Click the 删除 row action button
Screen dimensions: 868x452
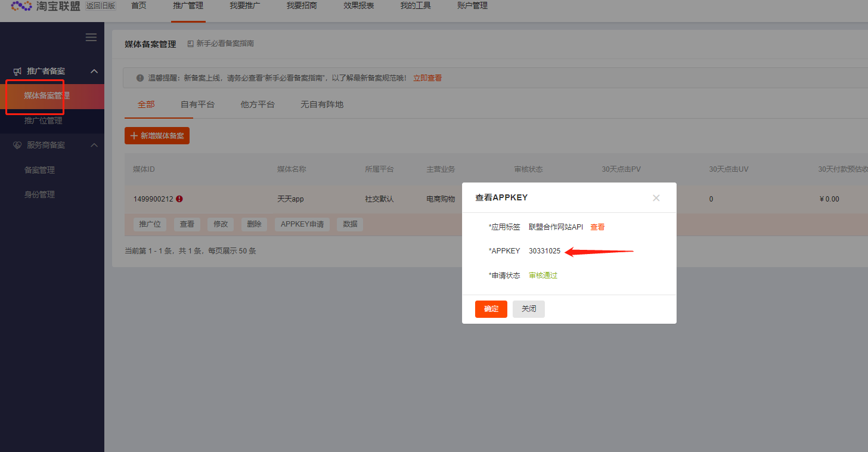pyautogui.click(x=254, y=224)
